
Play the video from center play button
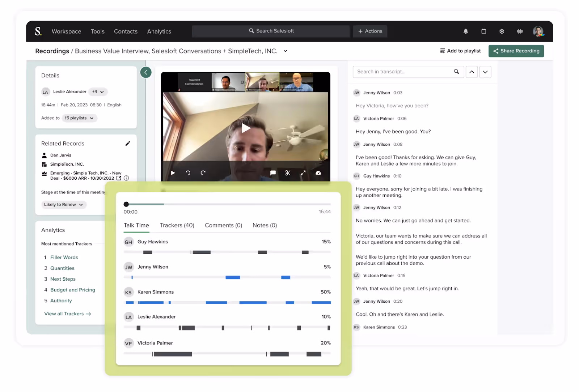(x=246, y=128)
